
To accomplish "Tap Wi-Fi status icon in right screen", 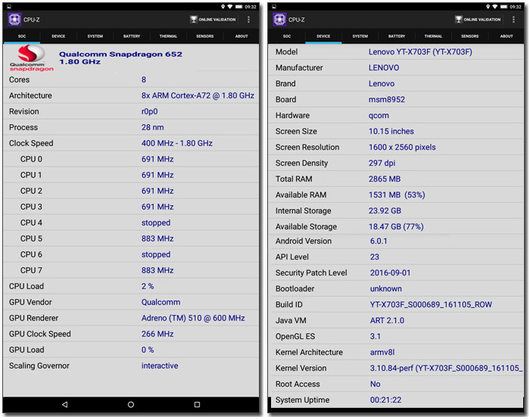I will (x=494, y=6).
